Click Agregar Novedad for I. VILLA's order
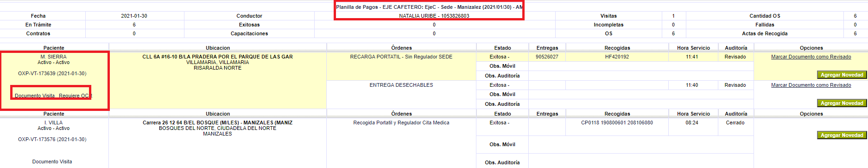868x168 pixels. (842, 135)
